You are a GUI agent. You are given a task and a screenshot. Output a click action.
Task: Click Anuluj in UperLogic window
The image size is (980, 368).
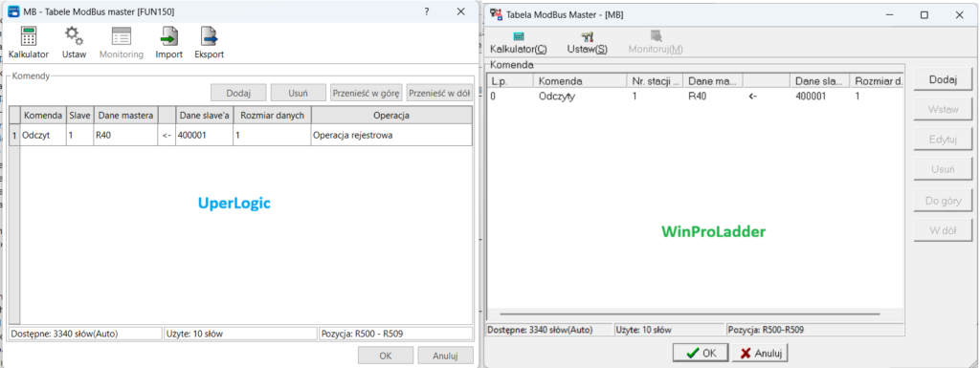446,356
